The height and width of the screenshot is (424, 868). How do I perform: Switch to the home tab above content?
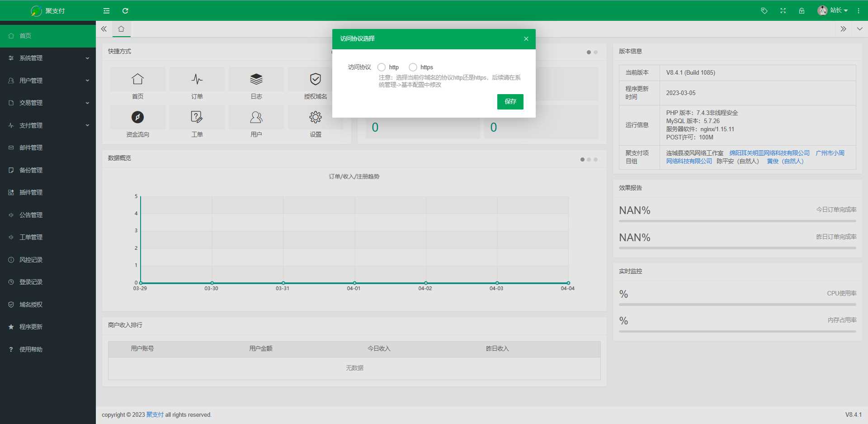pos(121,29)
